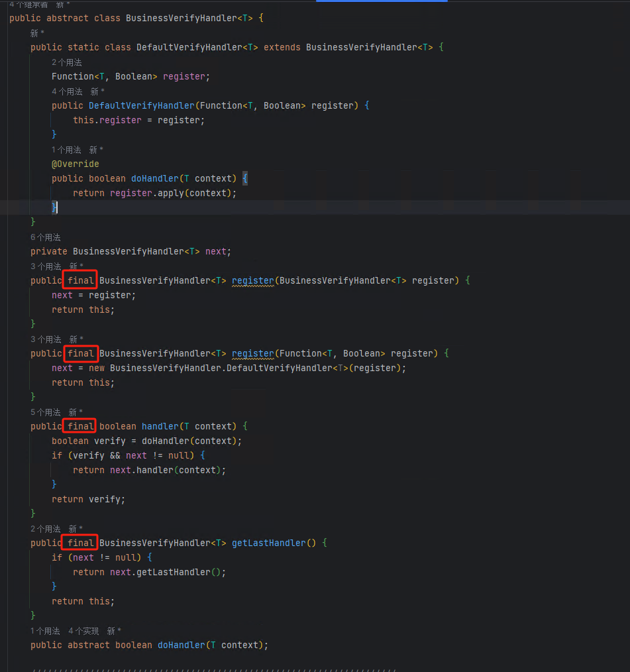Screen dimensions: 630x672
Task: Click the register method name taking a Function parameter
Action: coord(252,353)
